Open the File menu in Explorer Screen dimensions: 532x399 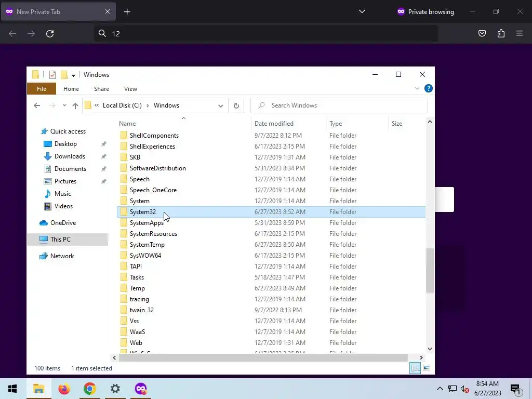pos(42,88)
